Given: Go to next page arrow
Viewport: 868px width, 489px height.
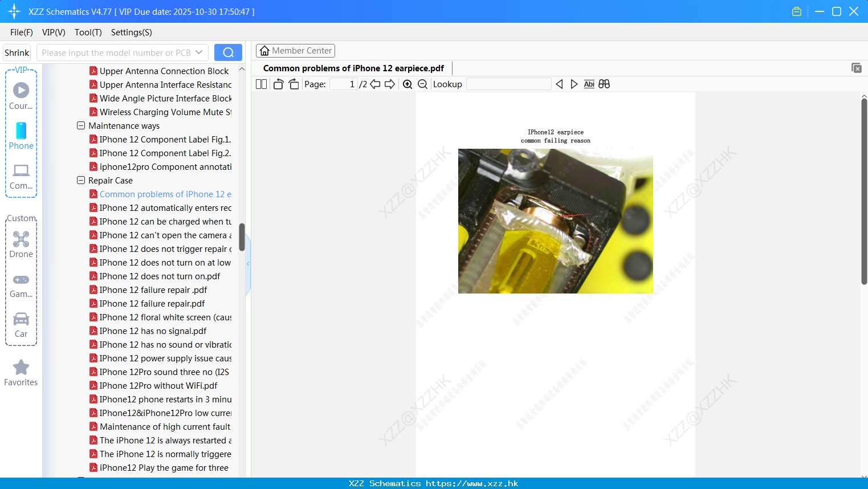Looking at the screenshot, I should pos(390,84).
